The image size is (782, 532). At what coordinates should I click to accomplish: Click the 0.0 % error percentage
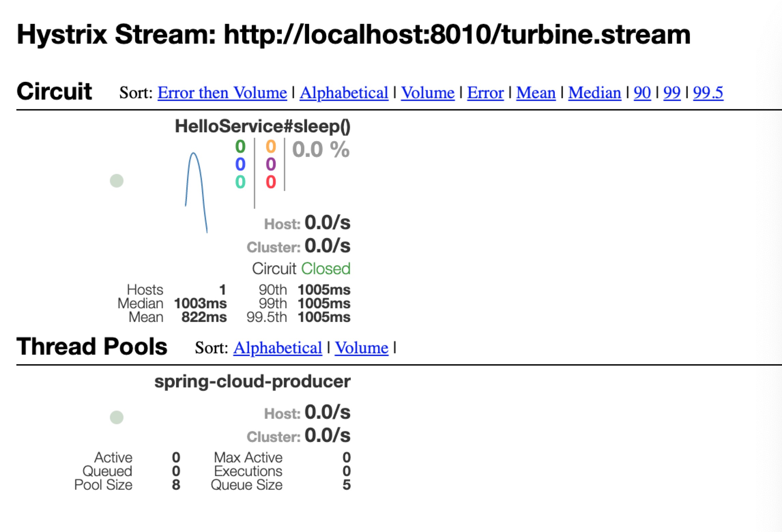coord(321,149)
